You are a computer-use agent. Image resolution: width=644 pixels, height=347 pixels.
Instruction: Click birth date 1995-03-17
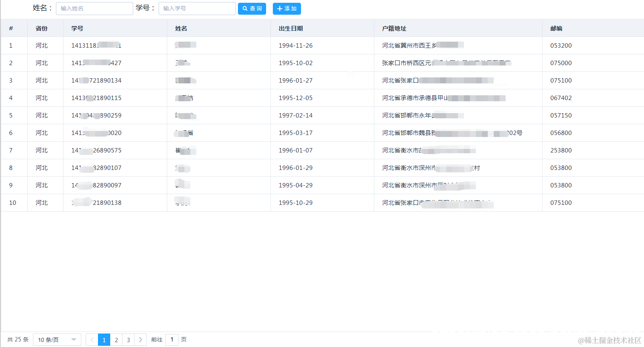pos(295,133)
